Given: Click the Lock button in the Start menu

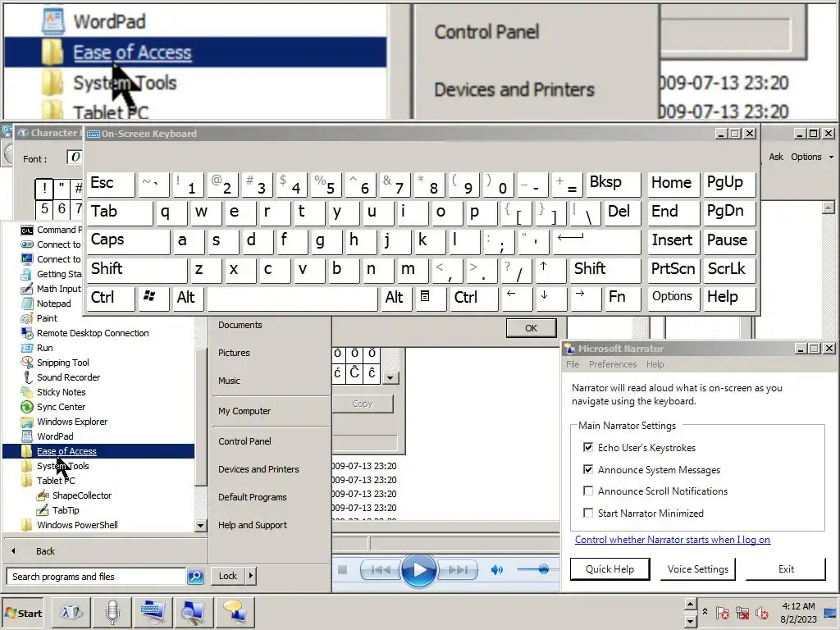Looking at the screenshot, I should coord(228,576).
